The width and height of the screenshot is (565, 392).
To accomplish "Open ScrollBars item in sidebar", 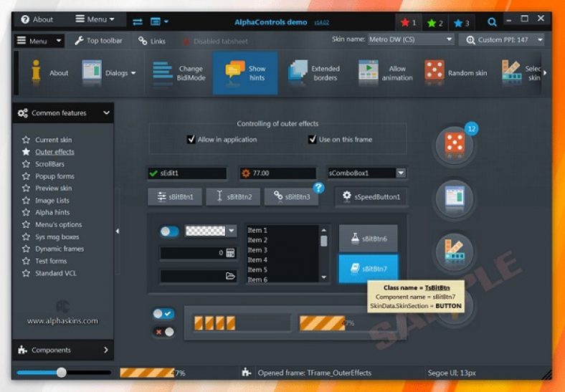I will click(x=49, y=164).
